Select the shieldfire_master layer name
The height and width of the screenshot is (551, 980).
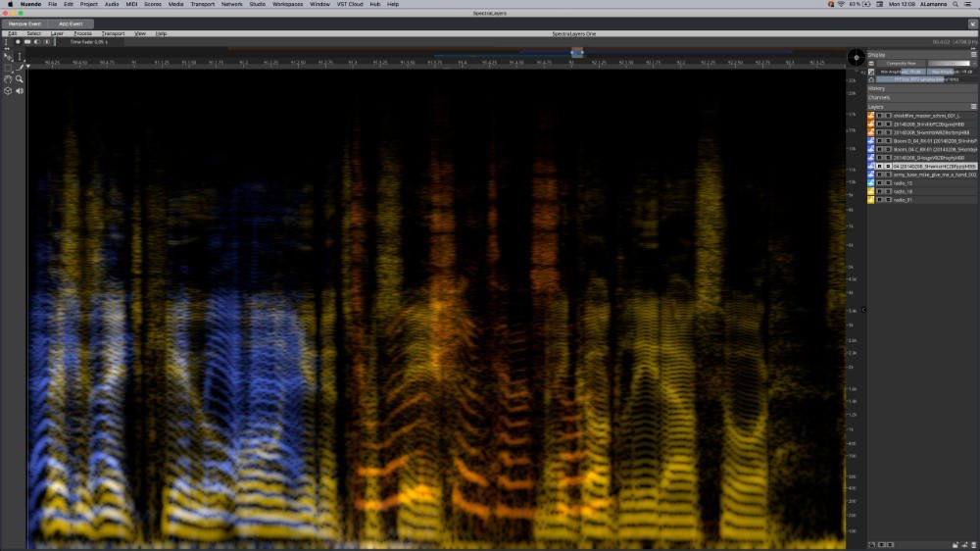tap(926, 116)
